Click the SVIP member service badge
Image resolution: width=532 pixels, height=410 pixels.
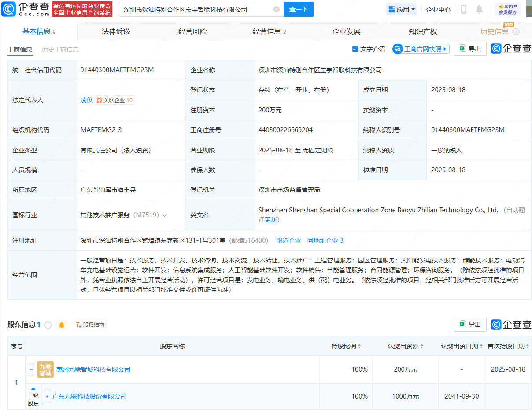507,9
